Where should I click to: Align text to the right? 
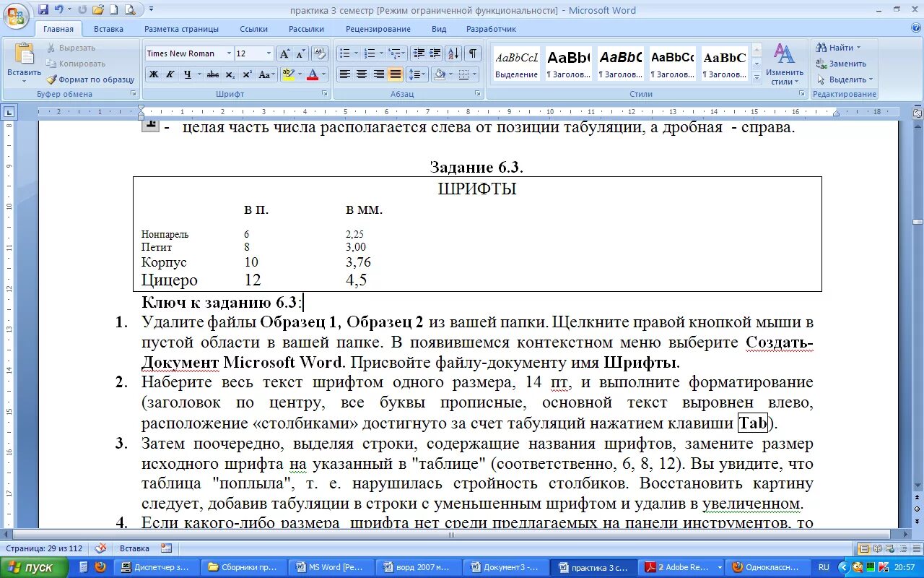378,74
